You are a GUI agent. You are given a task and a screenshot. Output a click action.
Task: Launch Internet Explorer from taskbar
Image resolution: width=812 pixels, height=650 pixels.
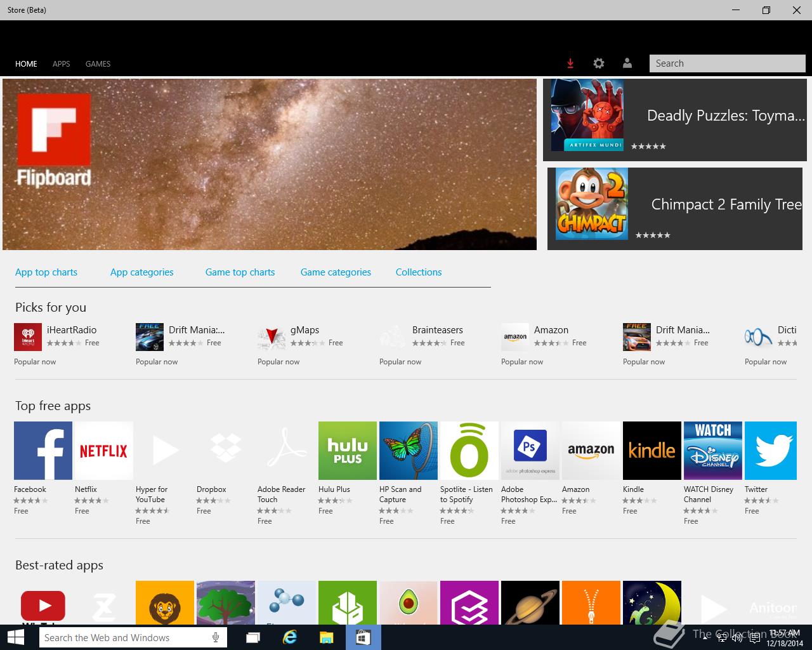coord(290,637)
